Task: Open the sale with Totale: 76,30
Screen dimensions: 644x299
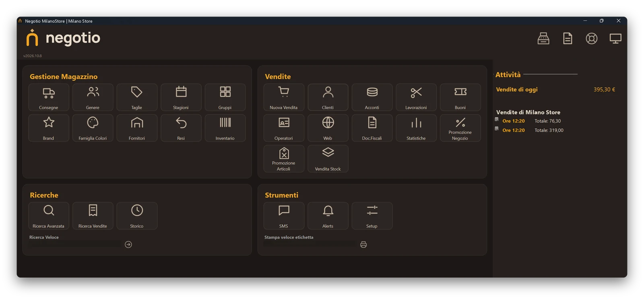Action: pos(529,121)
